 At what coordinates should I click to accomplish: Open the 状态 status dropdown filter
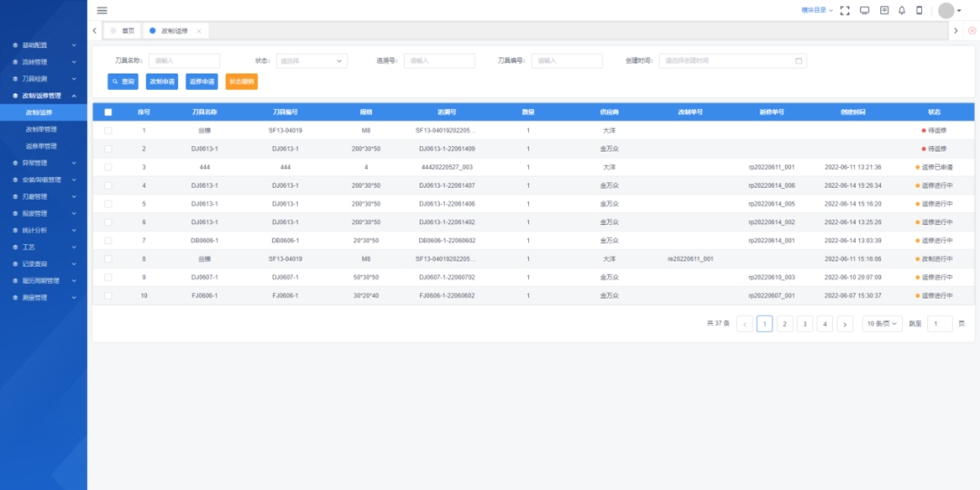(311, 61)
